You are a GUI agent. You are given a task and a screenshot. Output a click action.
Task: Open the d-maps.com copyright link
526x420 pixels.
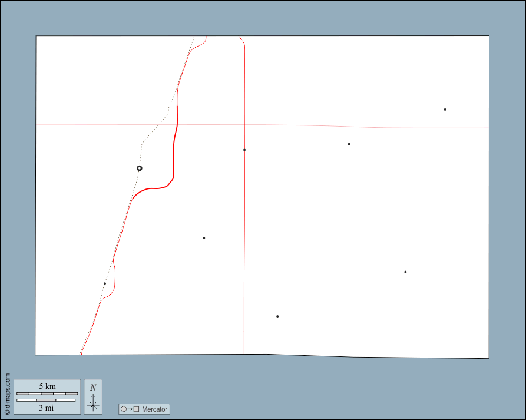pos(7,394)
